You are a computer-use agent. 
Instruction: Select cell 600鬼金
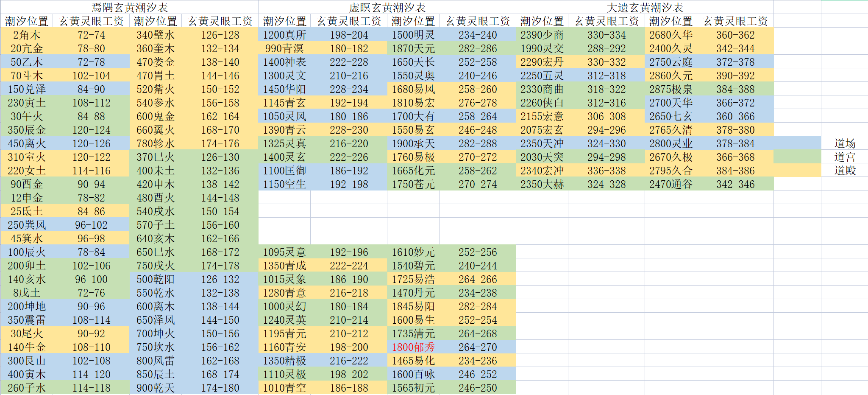click(x=156, y=116)
